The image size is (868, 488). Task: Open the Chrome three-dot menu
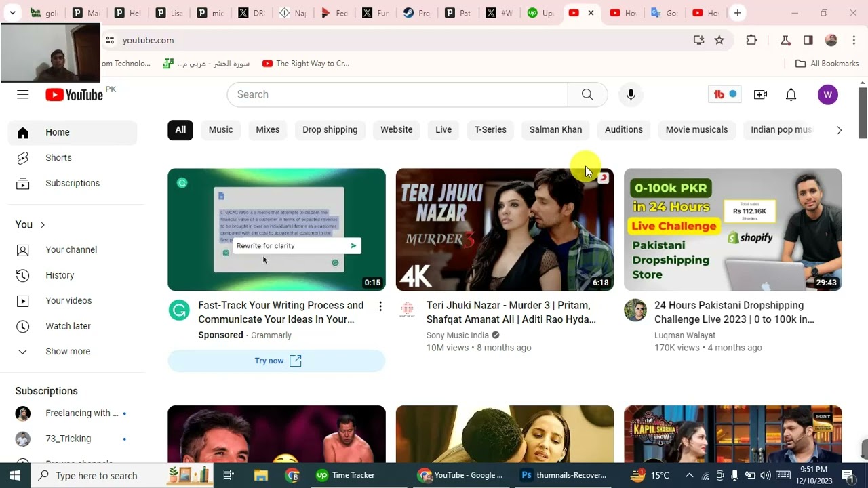pos(854,40)
